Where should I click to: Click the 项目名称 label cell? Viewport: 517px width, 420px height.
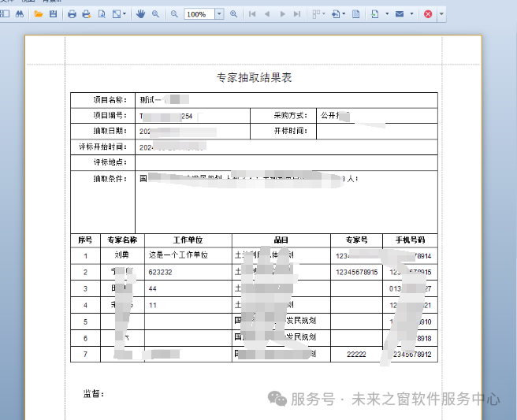click(x=103, y=100)
